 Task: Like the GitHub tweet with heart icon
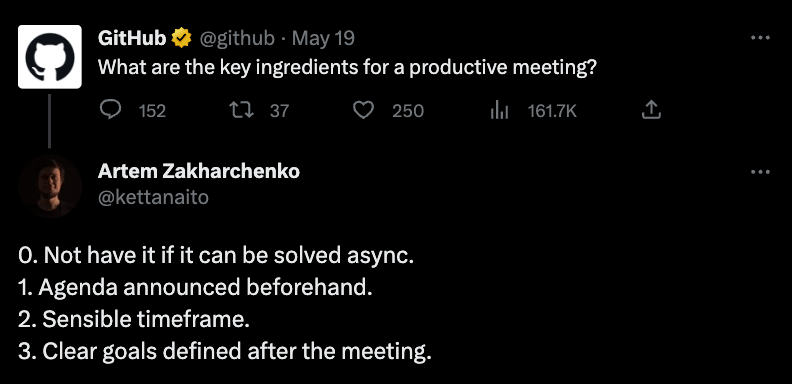point(363,110)
